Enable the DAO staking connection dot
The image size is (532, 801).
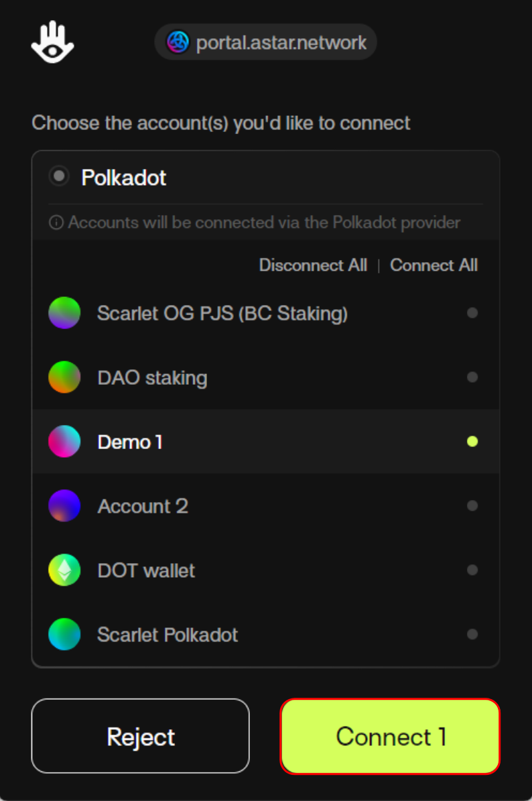coord(472,377)
